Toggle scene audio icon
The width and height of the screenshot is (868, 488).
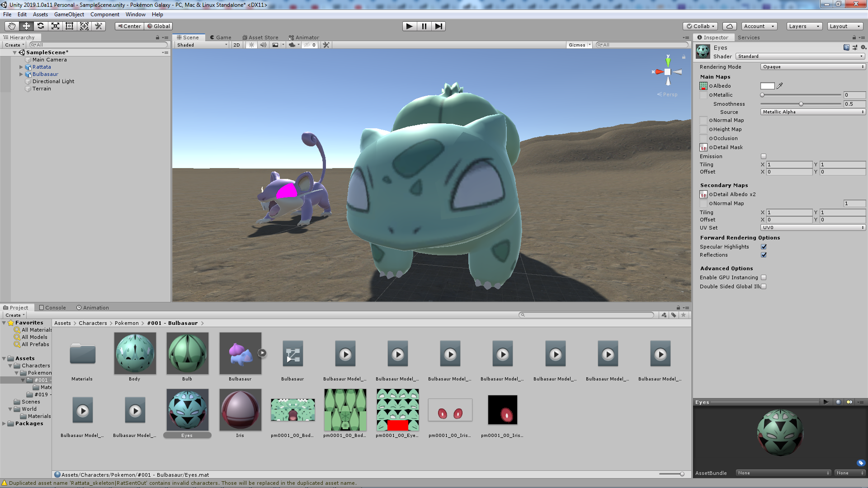coord(263,45)
